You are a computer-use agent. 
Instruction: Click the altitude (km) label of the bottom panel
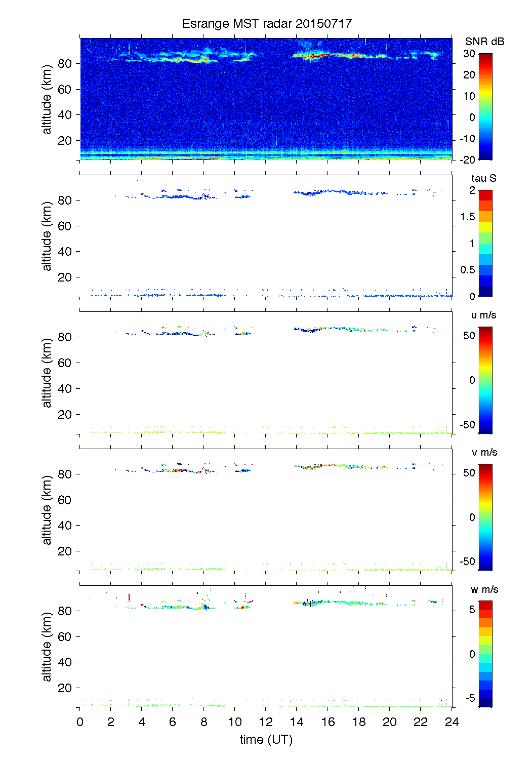point(47,647)
